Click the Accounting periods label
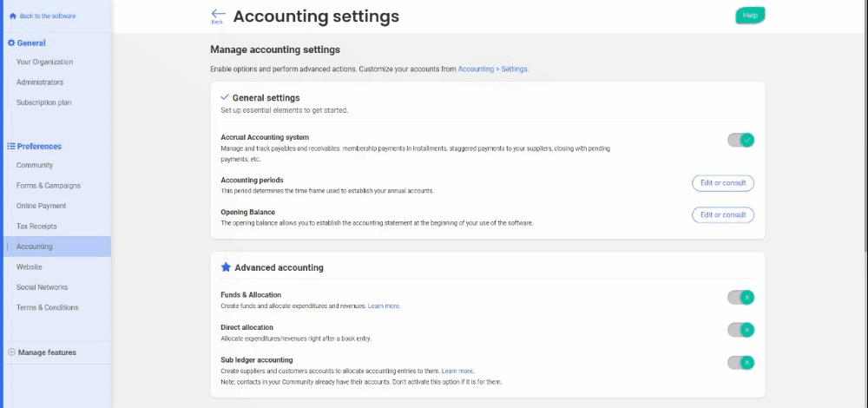The height and width of the screenshot is (408, 868). (252, 180)
